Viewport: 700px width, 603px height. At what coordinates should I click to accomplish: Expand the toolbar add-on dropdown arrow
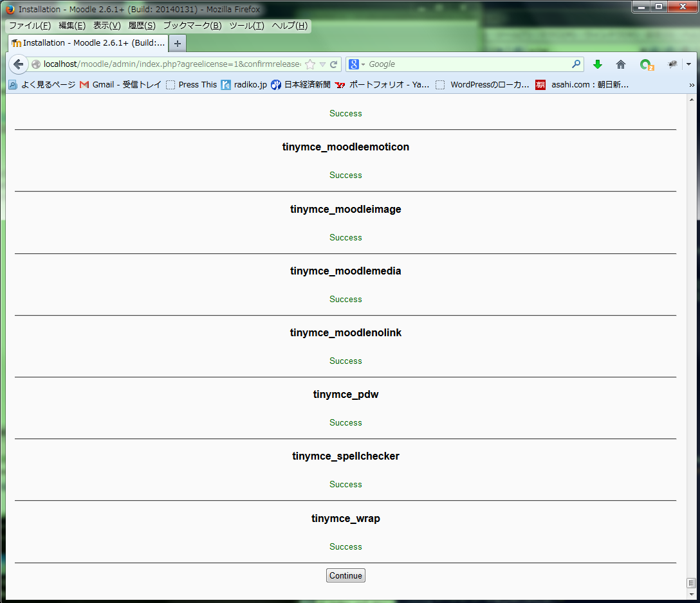688,64
